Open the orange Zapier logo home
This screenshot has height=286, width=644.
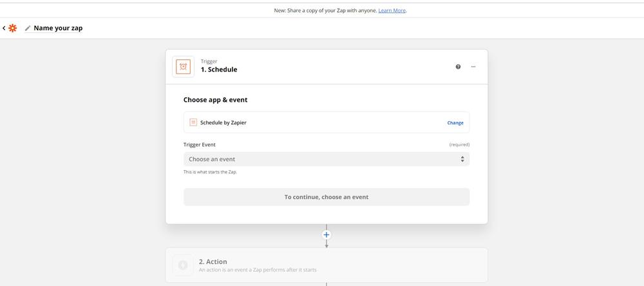(13, 28)
